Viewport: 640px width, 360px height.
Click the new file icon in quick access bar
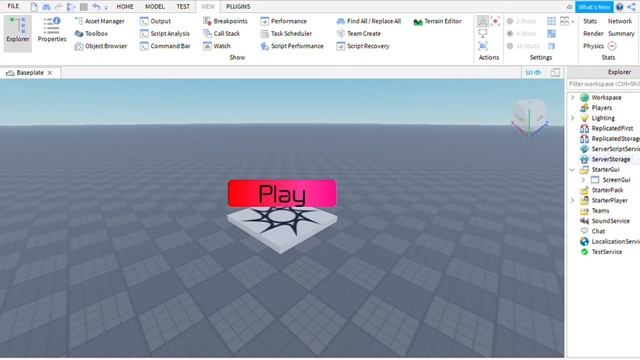[34, 7]
